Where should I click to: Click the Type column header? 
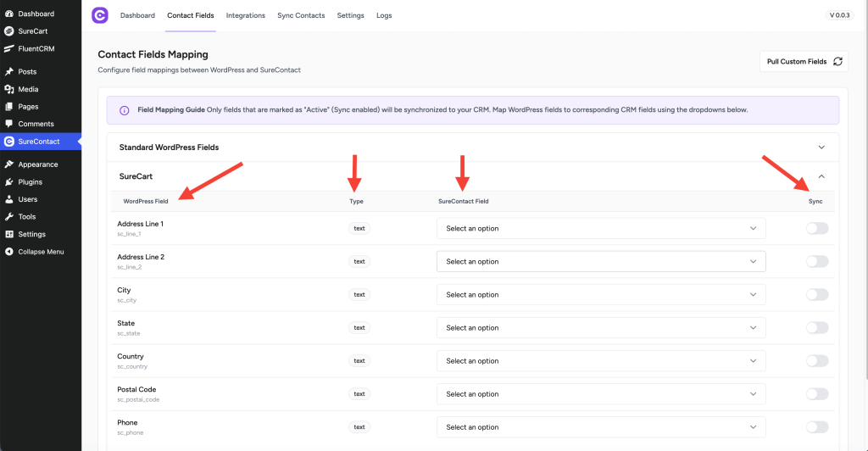tap(357, 202)
